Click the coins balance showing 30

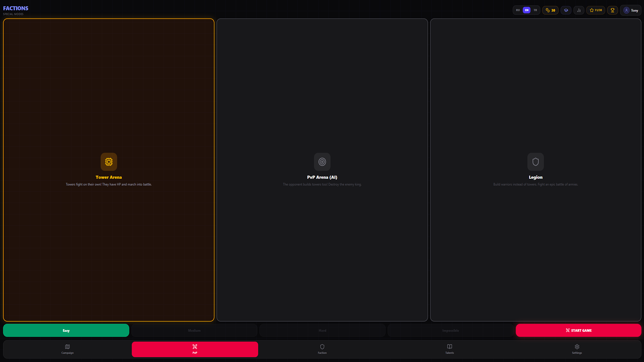pyautogui.click(x=550, y=10)
